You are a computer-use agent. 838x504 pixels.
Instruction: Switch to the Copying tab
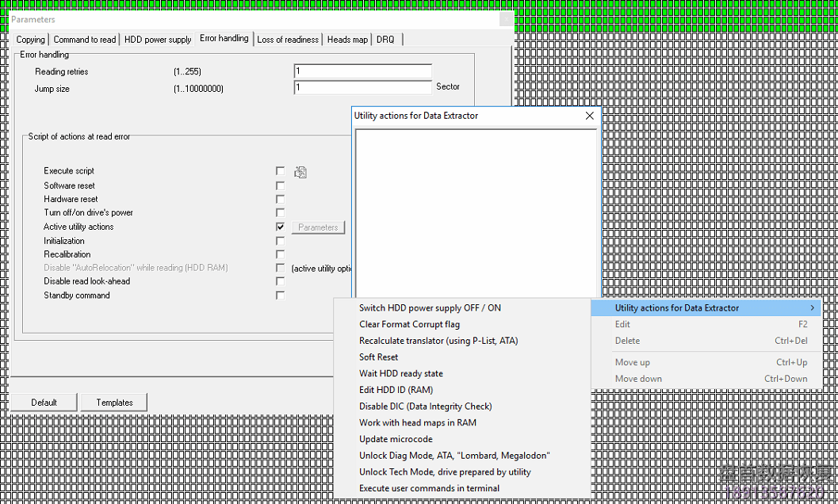30,38
